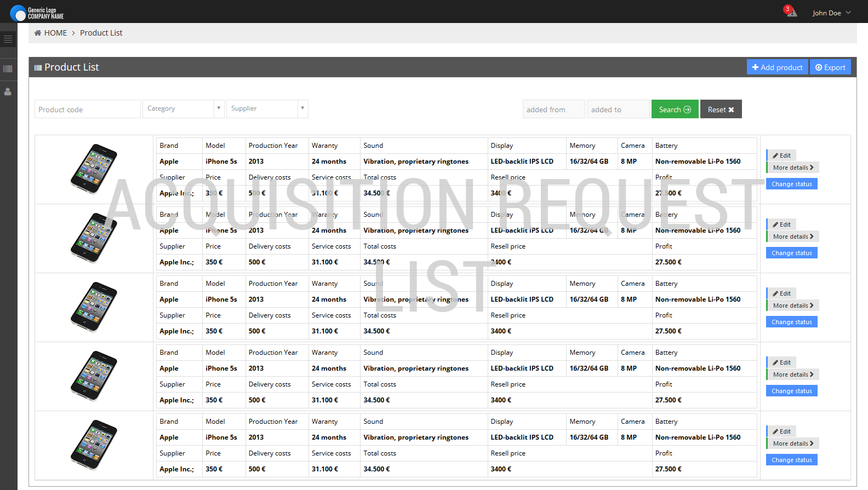Click '27.500 €' profit in third product

point(669,331)
